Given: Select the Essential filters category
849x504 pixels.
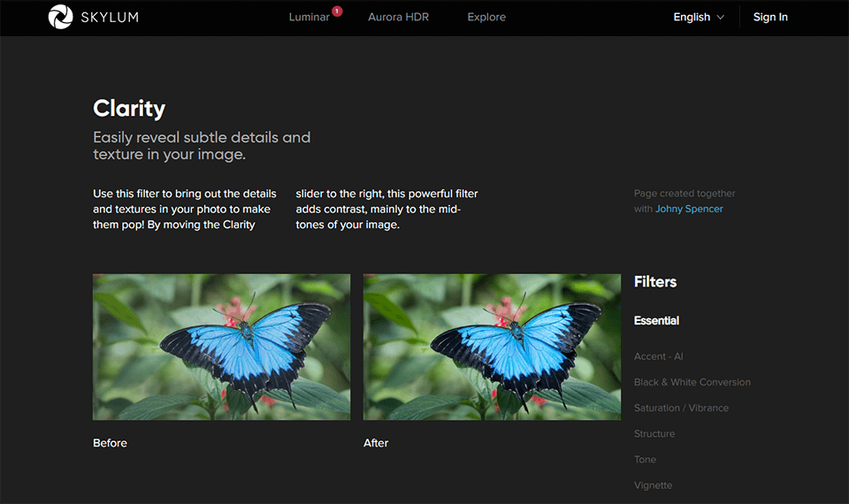Looking at the screenshot, I should tap(656, 321).
